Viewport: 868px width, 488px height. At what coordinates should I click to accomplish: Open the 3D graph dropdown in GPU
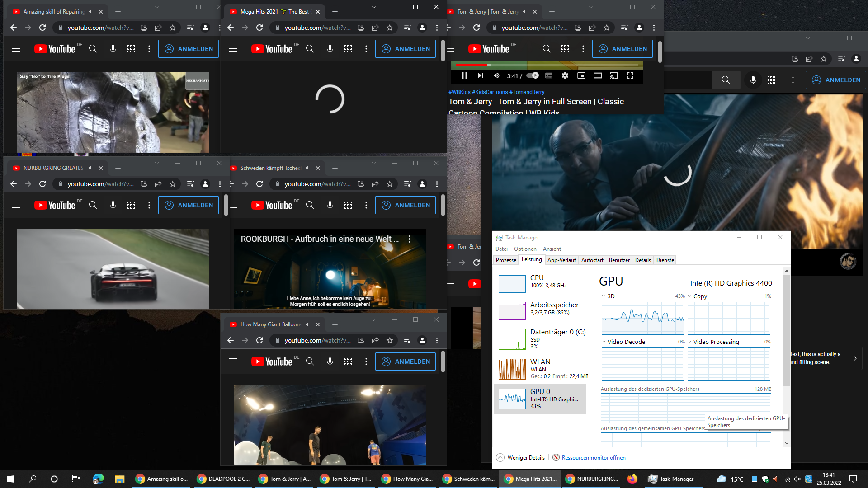tap(604, 296)
